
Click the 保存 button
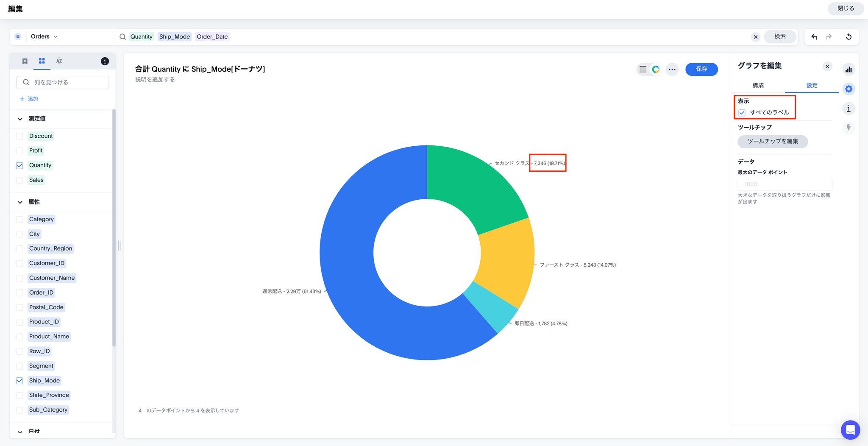pos(701,69)
